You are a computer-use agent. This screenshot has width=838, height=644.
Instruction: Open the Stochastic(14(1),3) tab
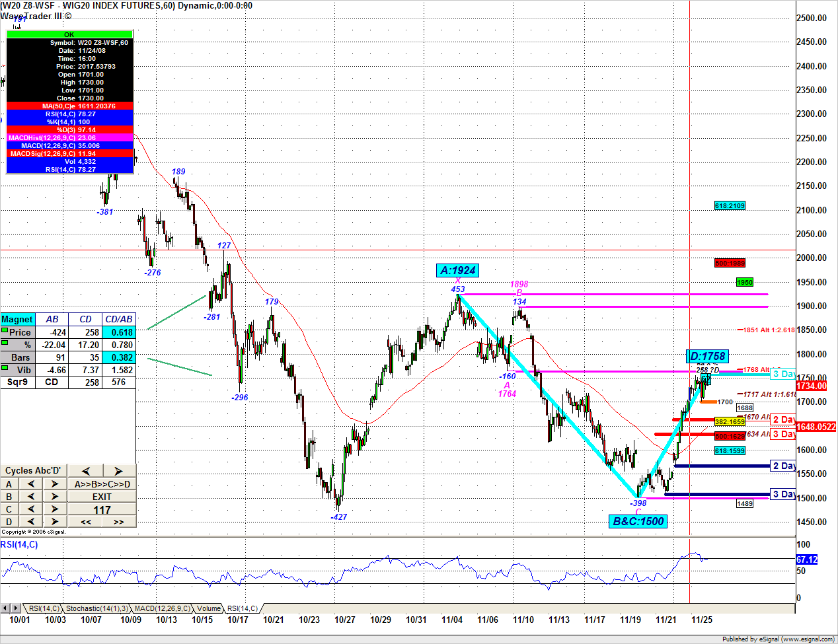(x=96, y=608)
